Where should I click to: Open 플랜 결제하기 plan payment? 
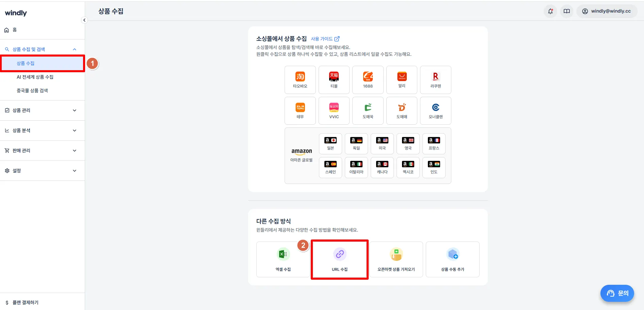[x=42, y=303]
